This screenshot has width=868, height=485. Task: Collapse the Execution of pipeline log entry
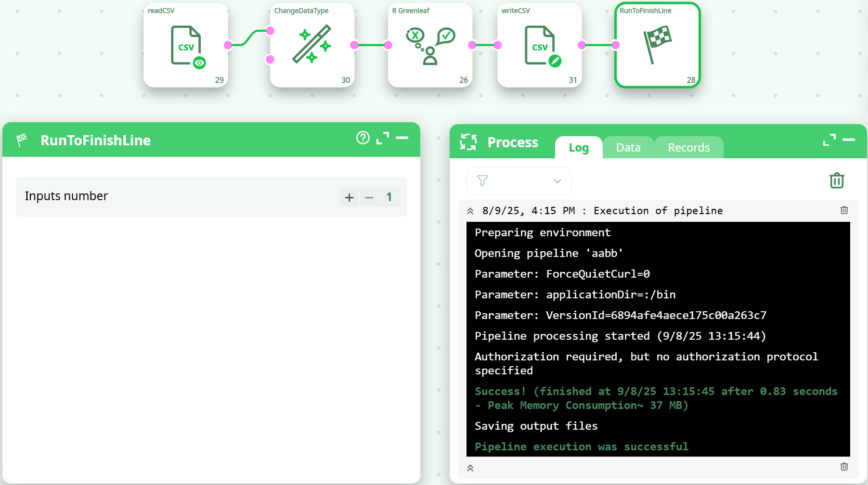click(x=470, y=211)
